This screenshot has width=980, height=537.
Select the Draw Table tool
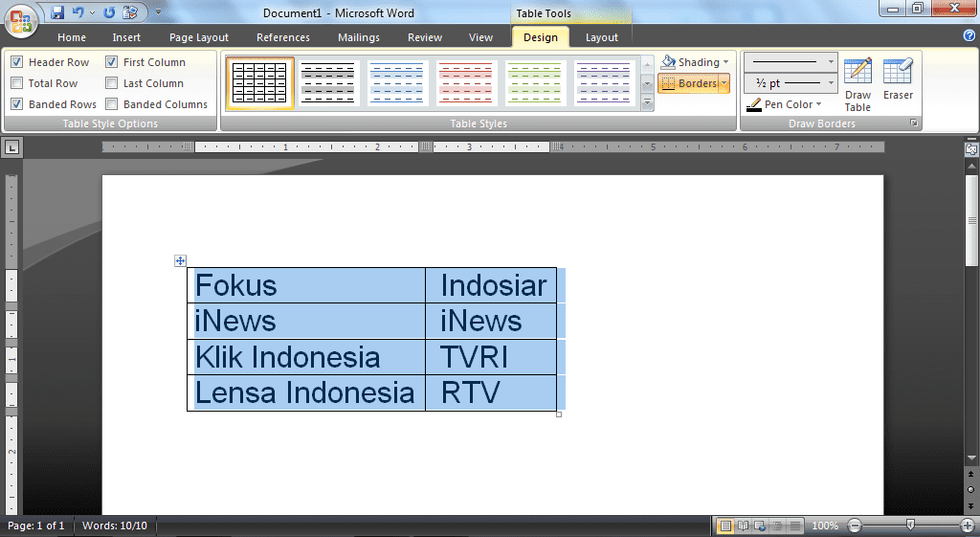point(857,84)
